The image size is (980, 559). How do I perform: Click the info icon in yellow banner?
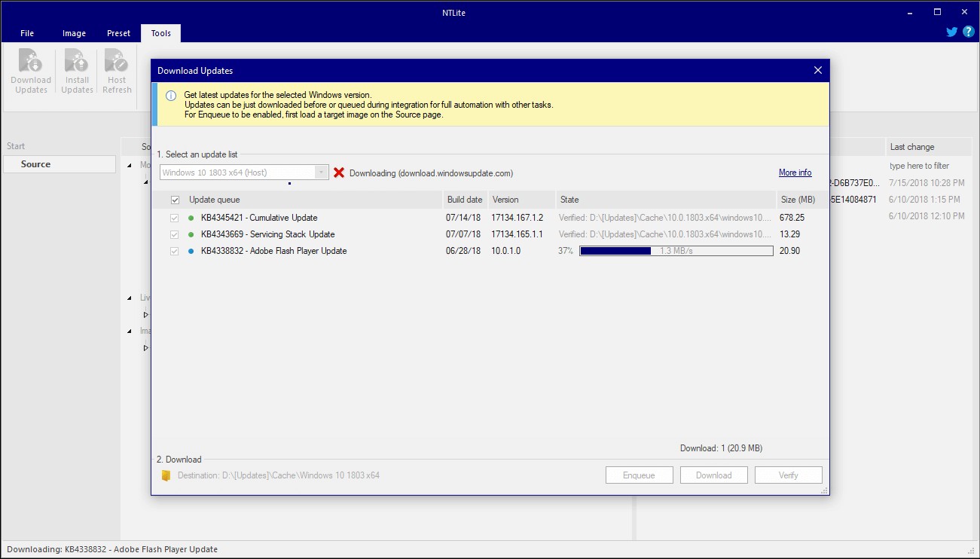[x=170, y=96]
